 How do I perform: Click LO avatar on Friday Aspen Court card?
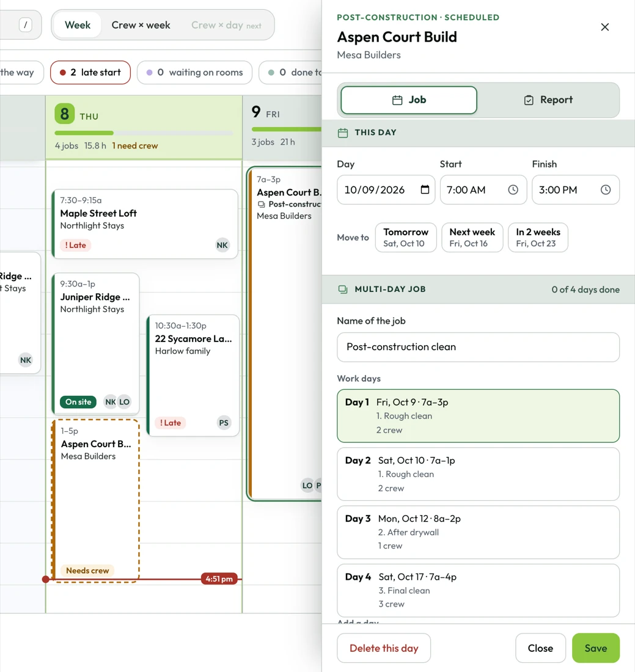(307, 486)
